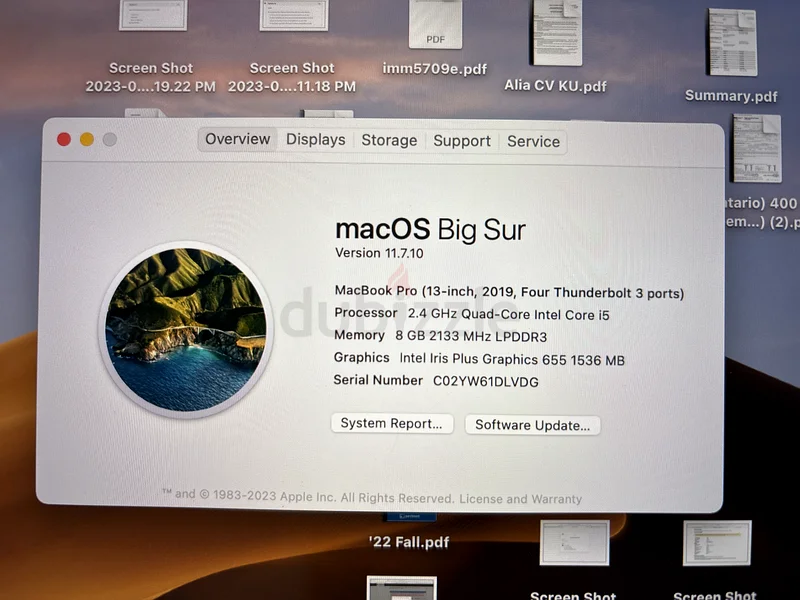Image resolution: width=800 pixels, height=600 pixels.
Task: Close the About This Mac window
Action: [x=64, y=139]
